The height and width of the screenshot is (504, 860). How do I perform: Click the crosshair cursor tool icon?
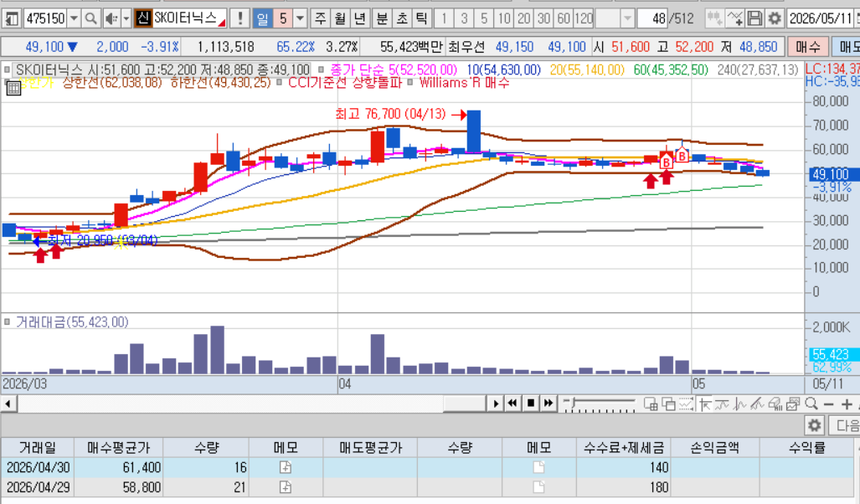(704, 404)
